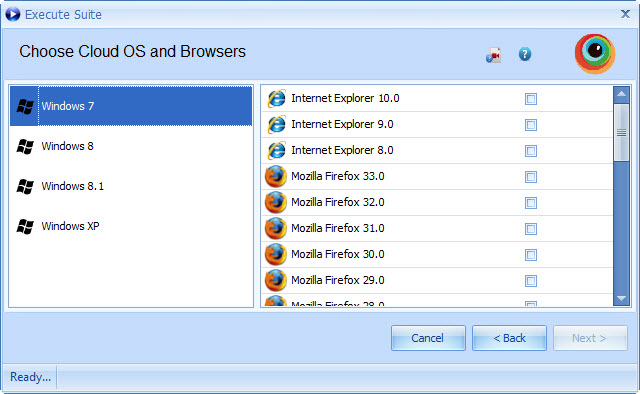
Task: Click the Windows 7 logo icon
Action: [x=25, y=106]
